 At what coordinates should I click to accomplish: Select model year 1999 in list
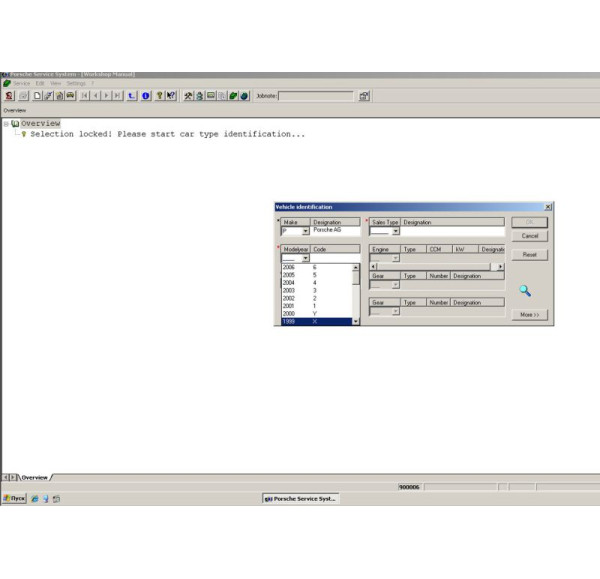(x=290, y=322)
